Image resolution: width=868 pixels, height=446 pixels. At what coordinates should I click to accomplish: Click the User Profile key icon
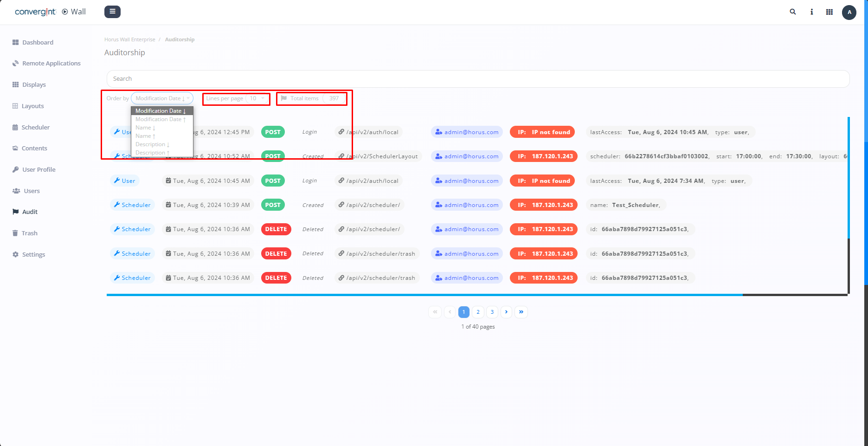[15, 170]
